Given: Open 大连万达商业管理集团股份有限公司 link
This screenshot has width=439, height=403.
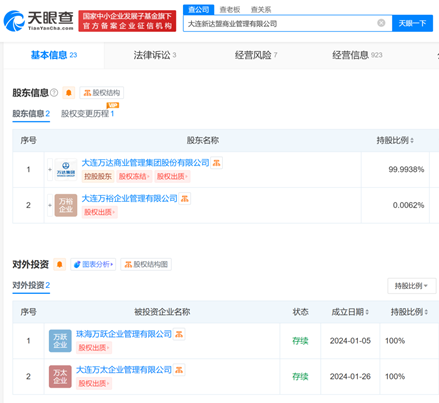Looking at the screenshot, I should coord(145,163).
